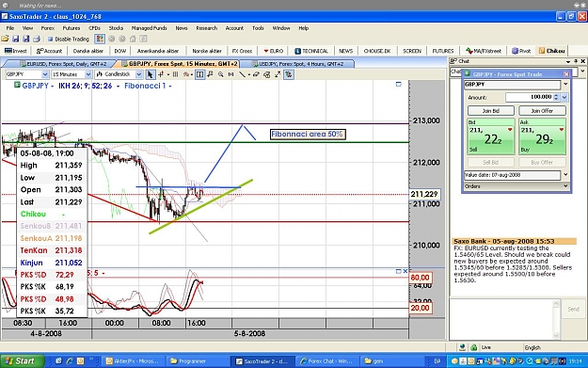Open the Managed Funds menu
Image resolution: width=588 pixels, height=368 pixels.
pos(149,28)
